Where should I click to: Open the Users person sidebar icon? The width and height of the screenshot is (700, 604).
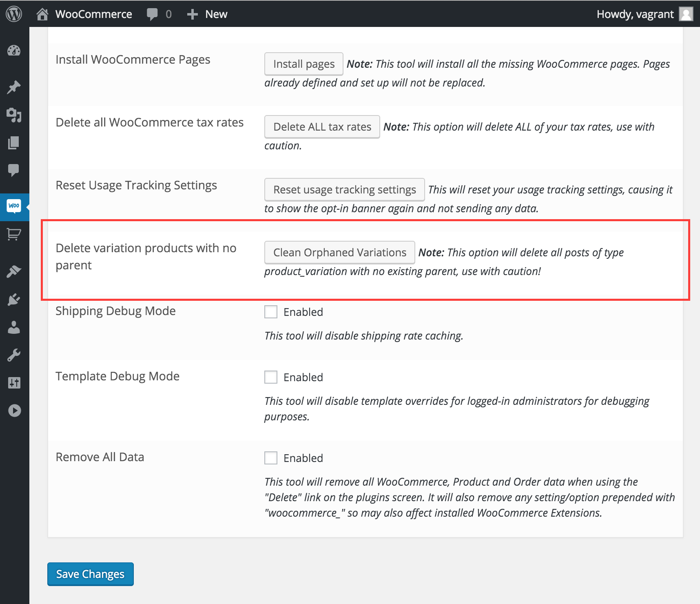(x=14, y=327)
